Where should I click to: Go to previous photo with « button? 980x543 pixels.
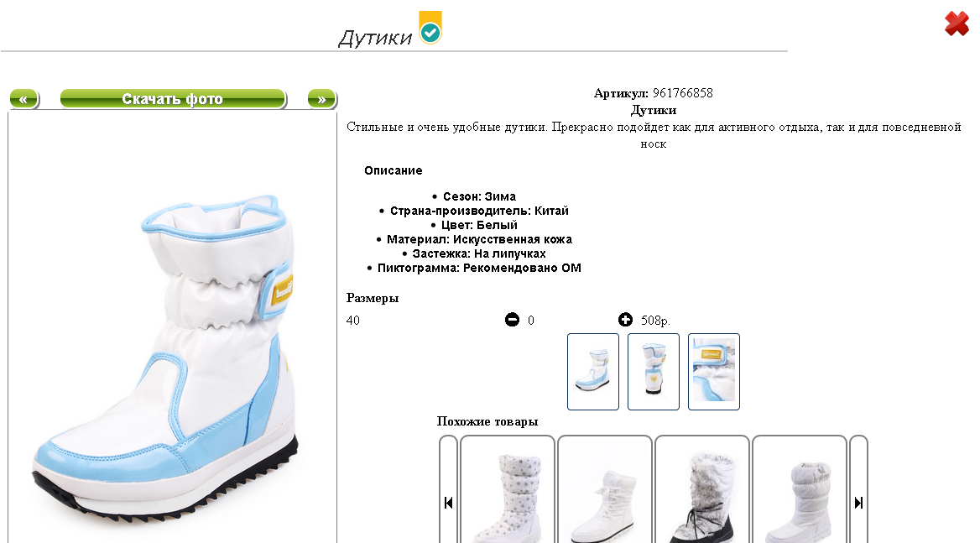[24, 99]
